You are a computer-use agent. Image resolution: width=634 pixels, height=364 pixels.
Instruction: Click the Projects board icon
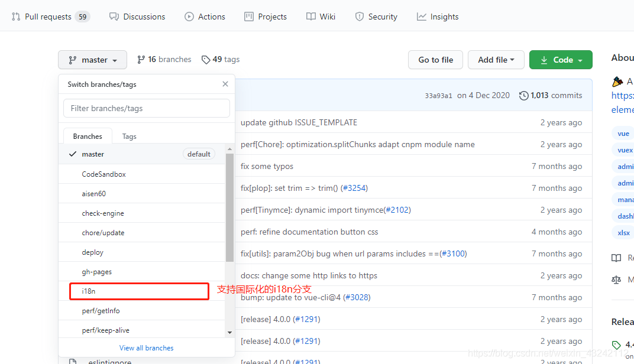coord(249,17)
